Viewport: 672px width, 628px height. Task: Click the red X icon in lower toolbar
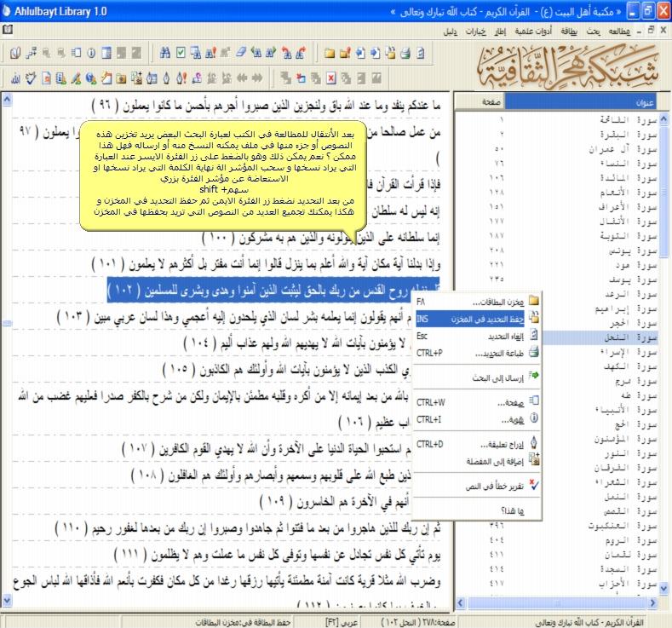[x=330, y=78]
